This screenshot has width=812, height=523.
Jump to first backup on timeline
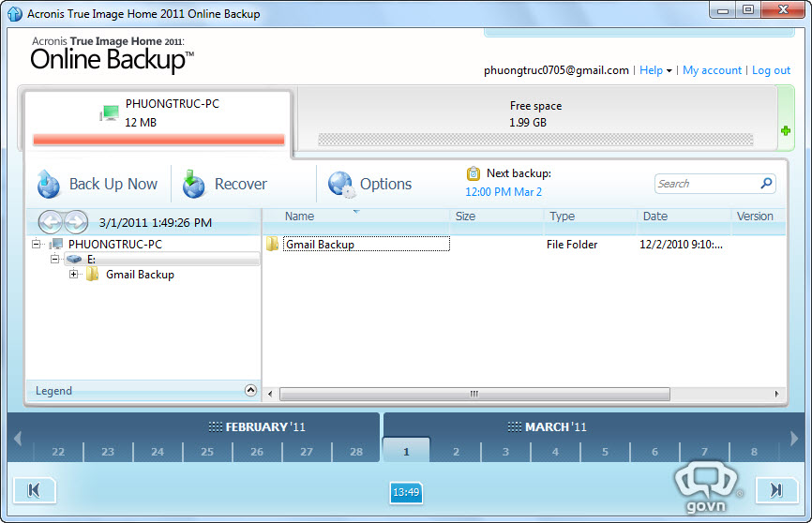(34, 490)
